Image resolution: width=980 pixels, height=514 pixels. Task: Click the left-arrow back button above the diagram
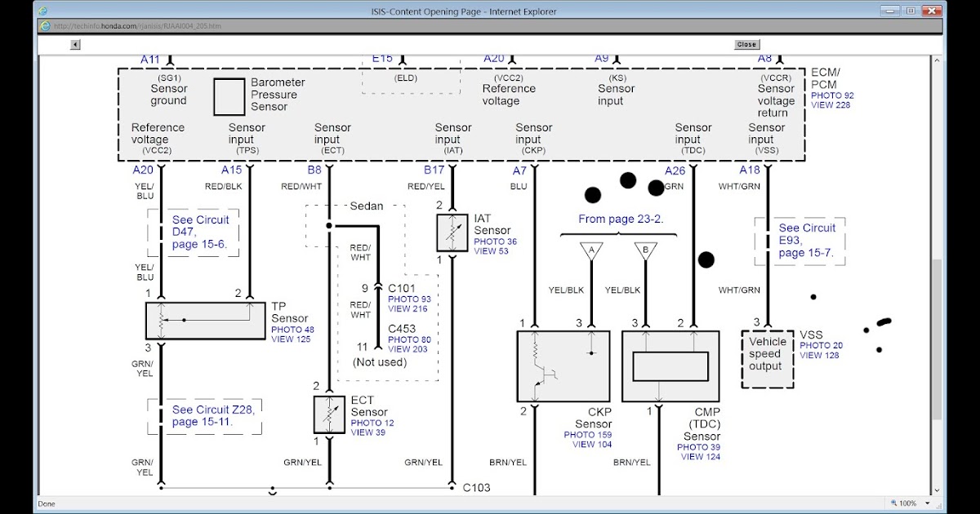pyautogui.click(x=75, y=45)
